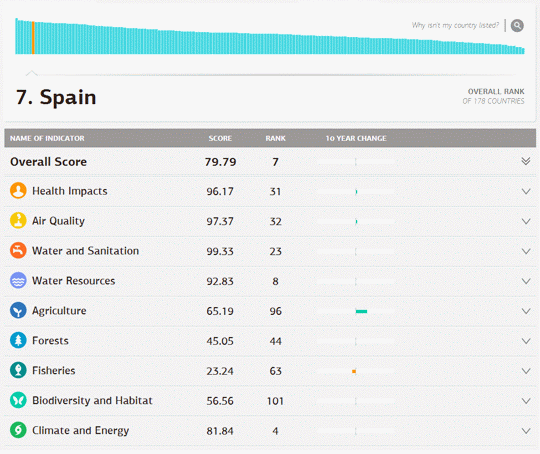Click the Rank column header
This screenshot has height=454, width=540.
(276, 138)
